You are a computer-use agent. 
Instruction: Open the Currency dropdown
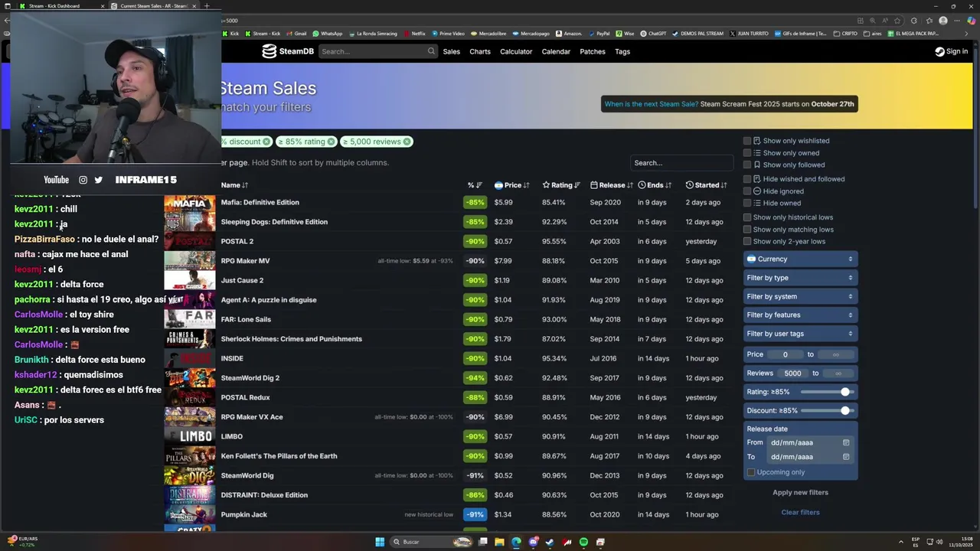coord(800,259)
